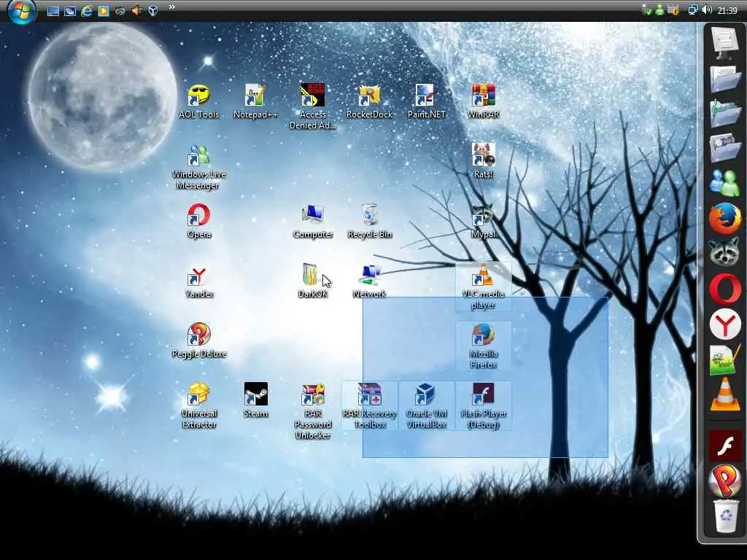The width and height of the screenshot is (747, 560).
Task: Select the VLC media player desktop shortcut
Action: (483, 286)
